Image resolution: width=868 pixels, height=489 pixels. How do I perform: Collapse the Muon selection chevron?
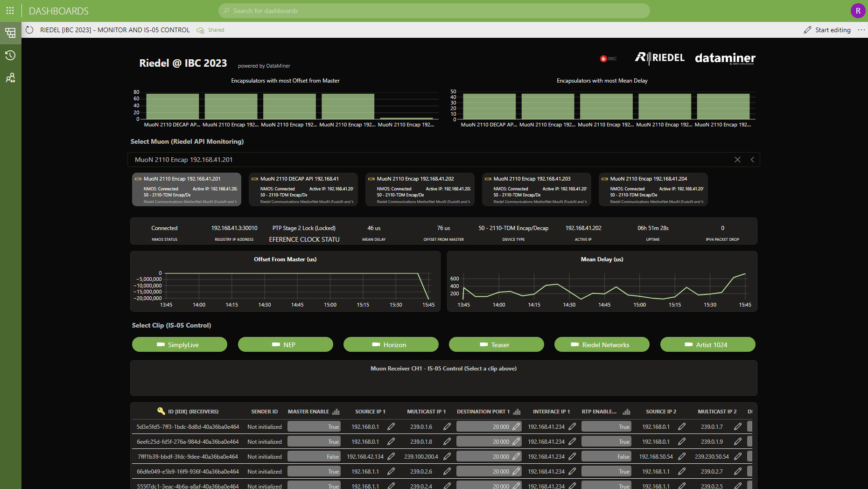click(752, 160)
